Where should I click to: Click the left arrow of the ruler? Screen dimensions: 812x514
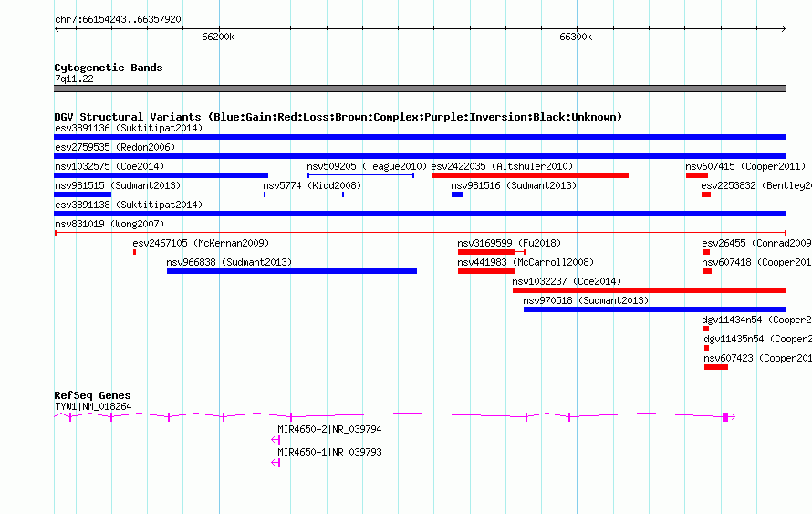click(57, 29)
